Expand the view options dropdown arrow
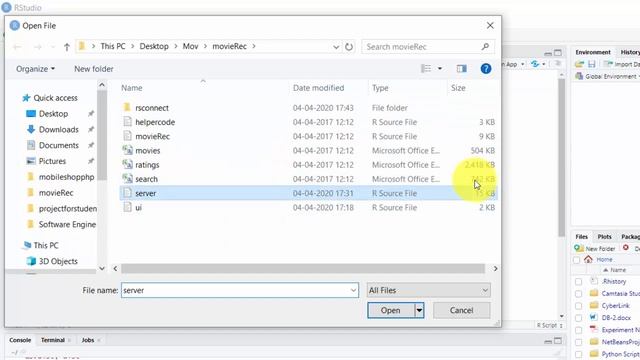 tap(440, 69)
